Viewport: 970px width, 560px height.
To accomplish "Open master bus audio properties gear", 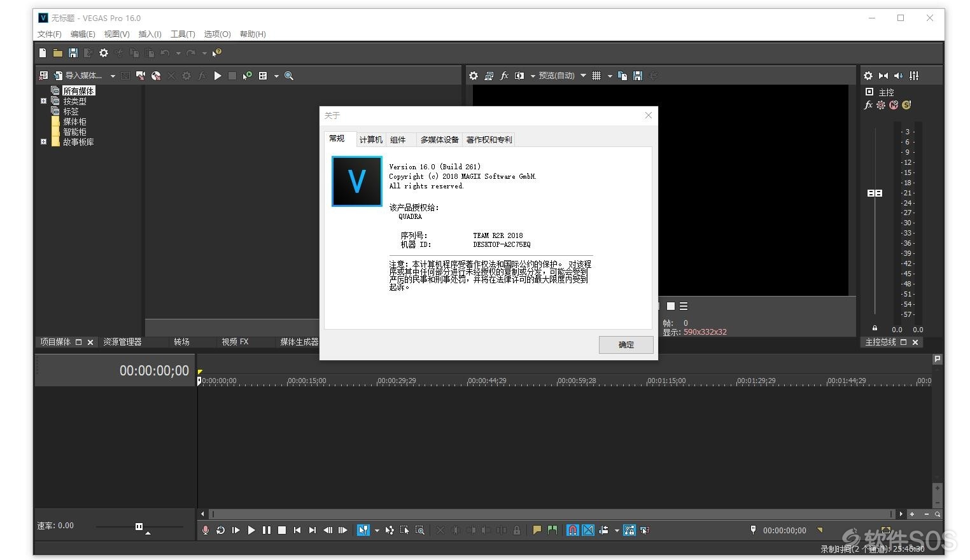I will tap(868, 76).
